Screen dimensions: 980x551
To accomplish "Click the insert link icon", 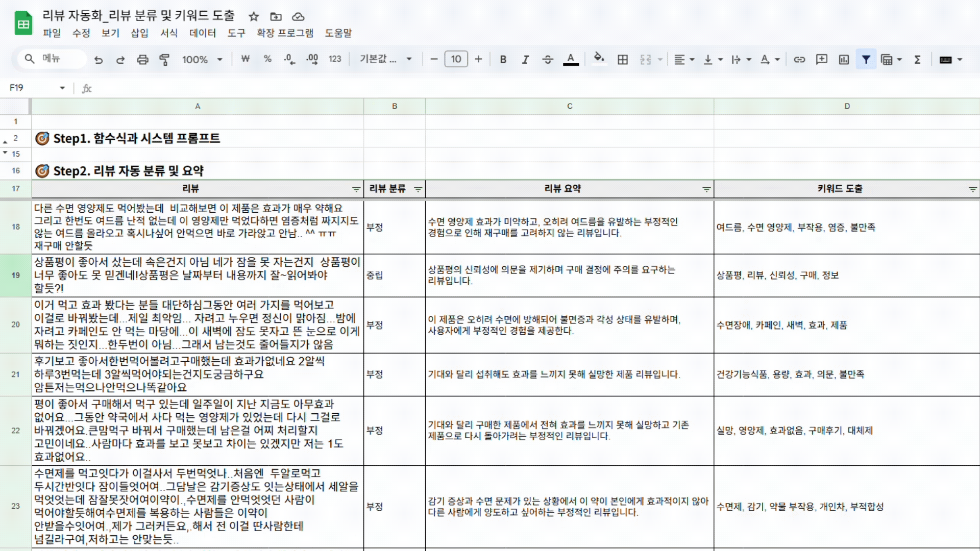I will [x=799, y=60].
